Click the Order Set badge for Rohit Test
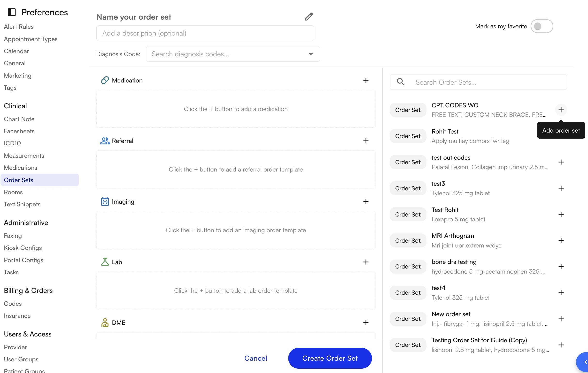588x373 pixels. pos(408,136)
